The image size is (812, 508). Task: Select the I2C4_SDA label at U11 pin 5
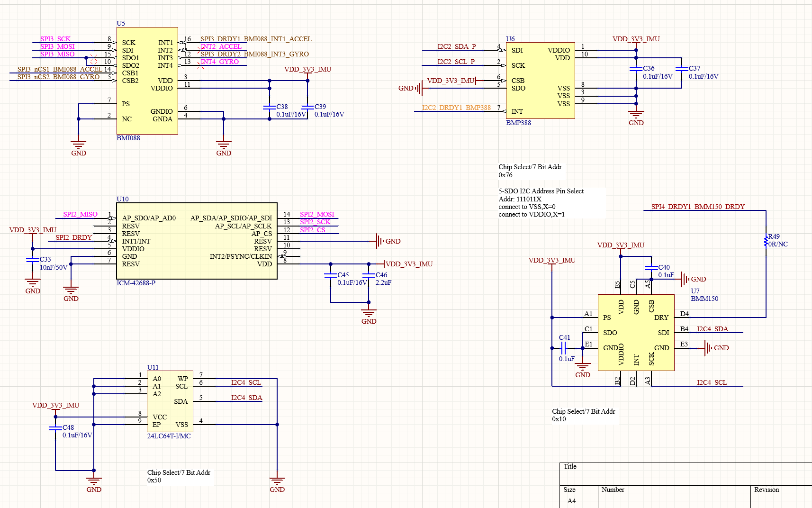(x=246, y=398)
